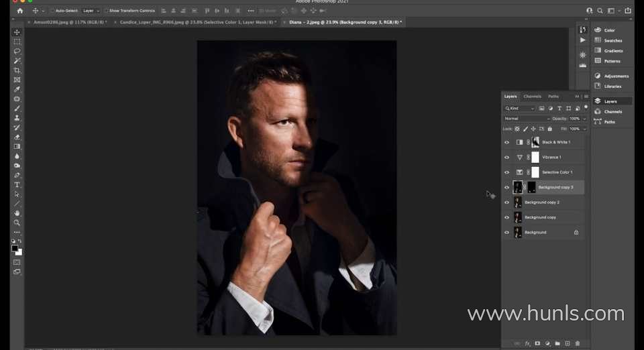Hide the Selective Color 1 layer
The width and height of the screenshot is (644, 350).
pyautogui.click(x=507, y=172)
